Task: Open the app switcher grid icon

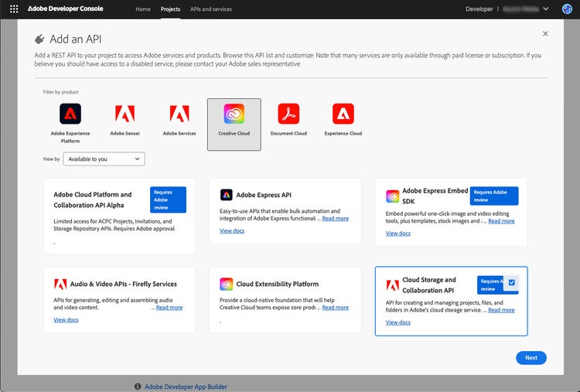Action: point(14,9)
